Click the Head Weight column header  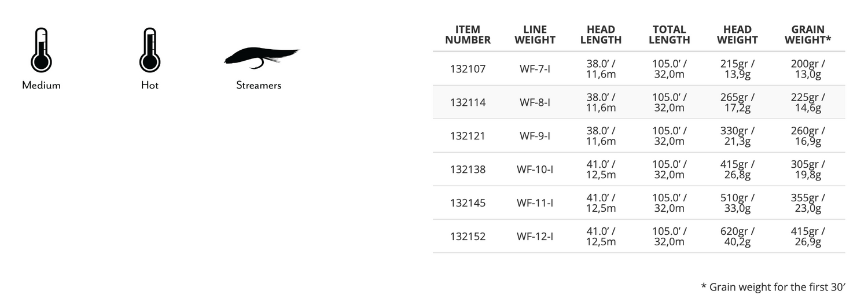pyautogui.click(x=737, y=35)
